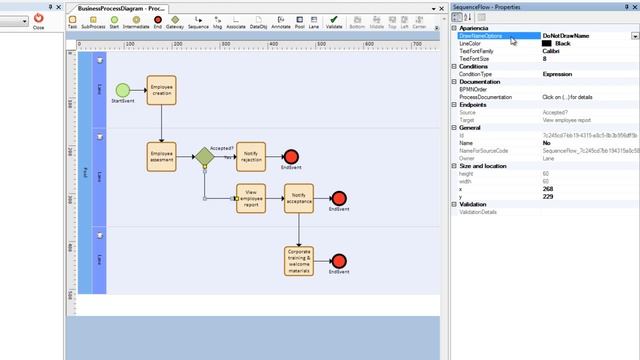Switch properties to Categorized view

(457, 17)
